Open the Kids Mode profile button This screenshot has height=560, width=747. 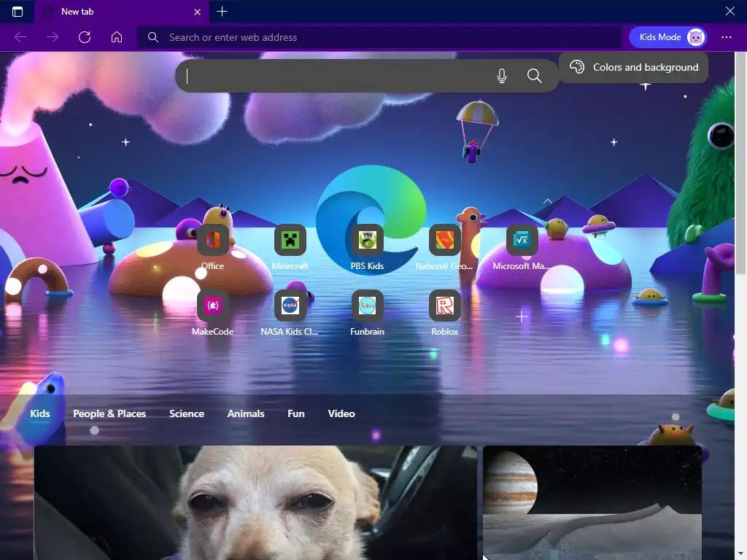pos(668,37)
